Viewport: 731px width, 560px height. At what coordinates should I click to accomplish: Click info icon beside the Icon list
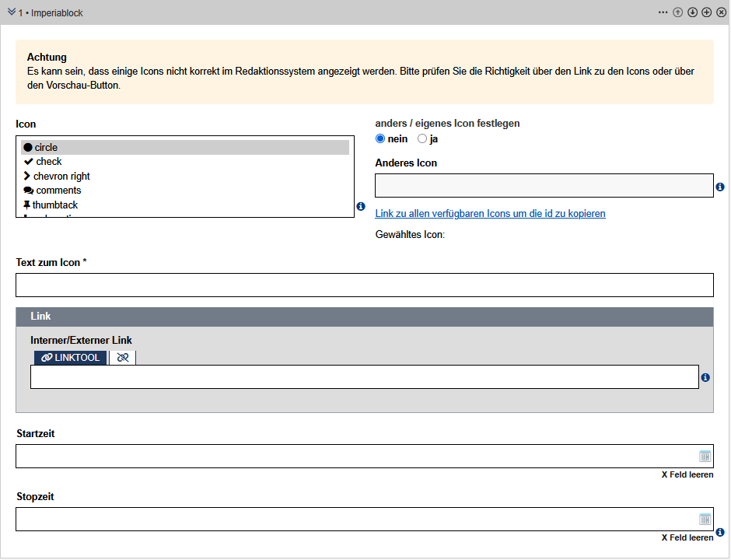tap(360, 206)
